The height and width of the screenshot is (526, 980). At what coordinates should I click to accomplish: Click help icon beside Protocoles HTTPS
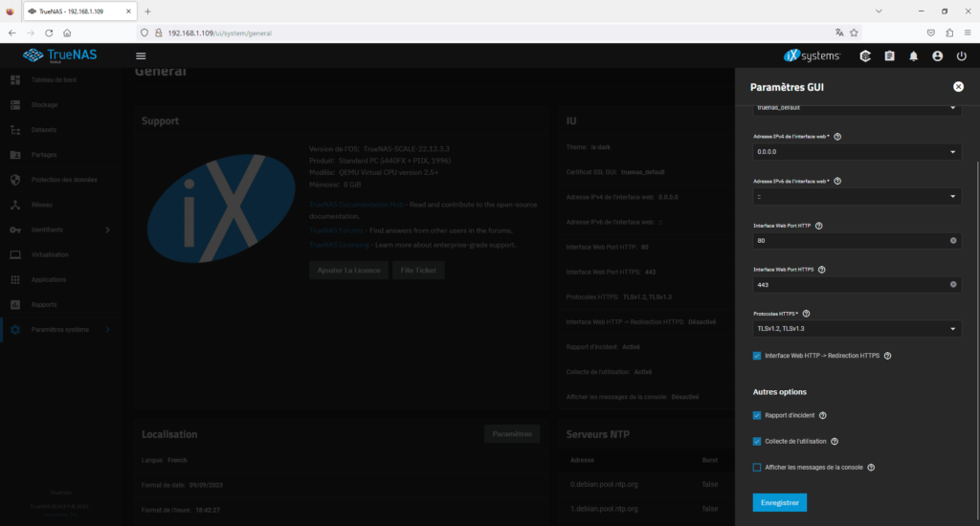pos(808,314)
